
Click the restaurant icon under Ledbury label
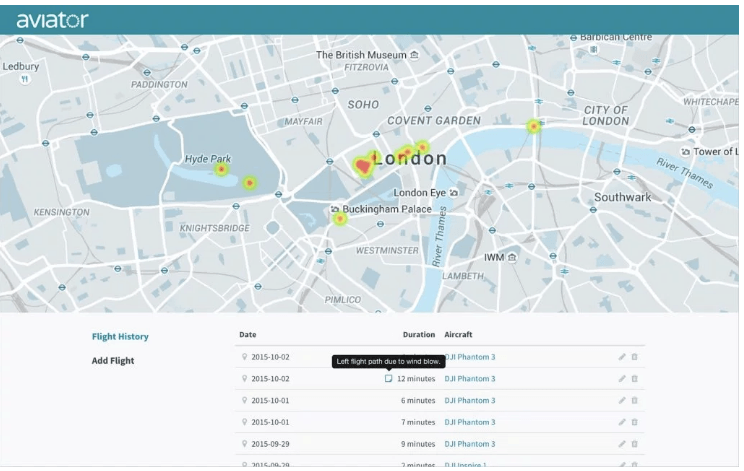(x=25, y=79)
